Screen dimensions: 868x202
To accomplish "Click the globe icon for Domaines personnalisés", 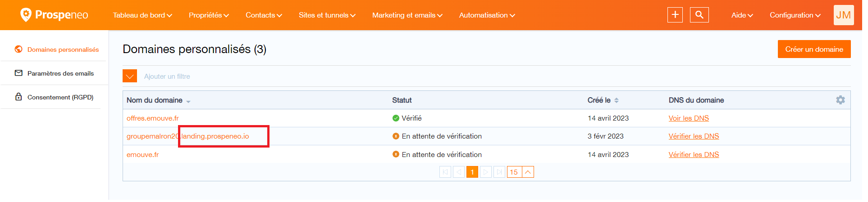I will (x=18, y=49).
